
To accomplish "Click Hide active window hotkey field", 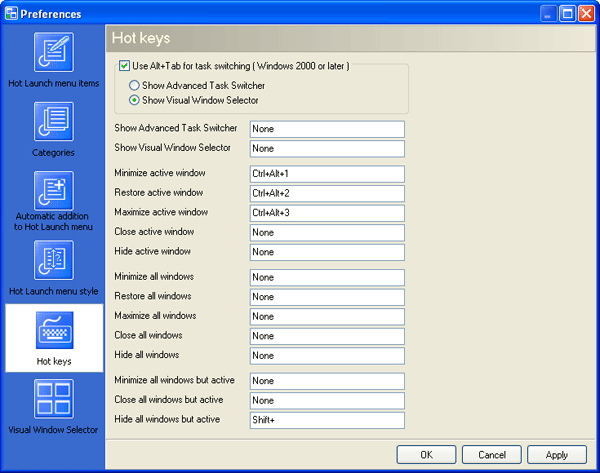I will pos(327,252).
